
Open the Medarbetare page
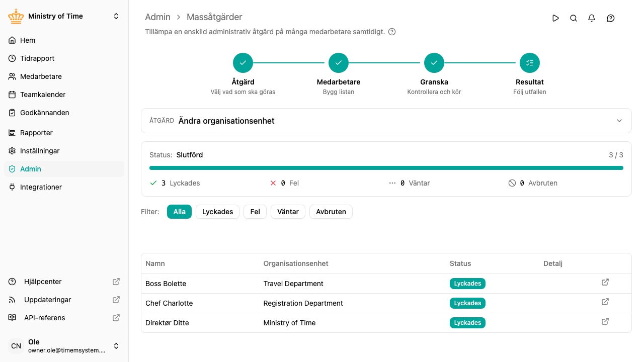[64, 76]
